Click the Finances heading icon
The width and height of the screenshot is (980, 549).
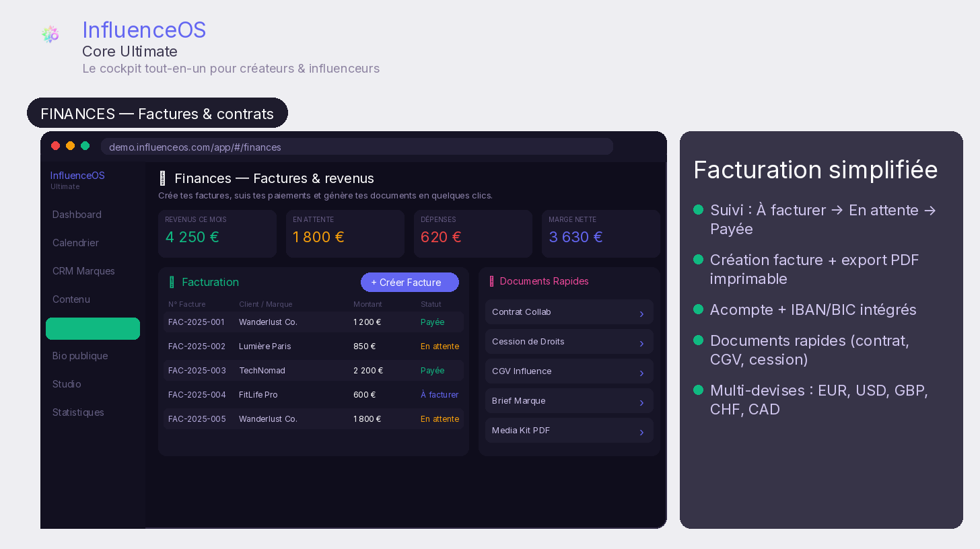click(x=162, y=178)
